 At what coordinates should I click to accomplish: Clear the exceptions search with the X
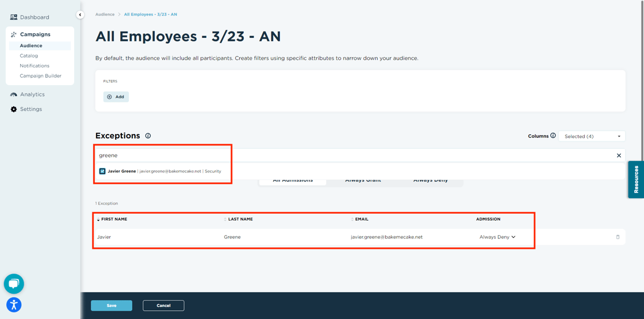tap(619, 156)
